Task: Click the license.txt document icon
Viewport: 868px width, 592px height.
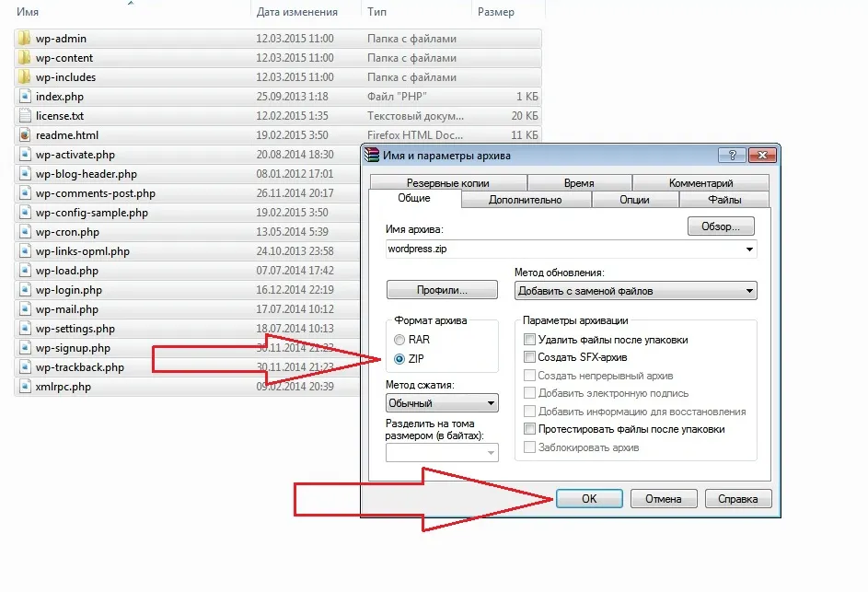Action: [x=24, y=116]
